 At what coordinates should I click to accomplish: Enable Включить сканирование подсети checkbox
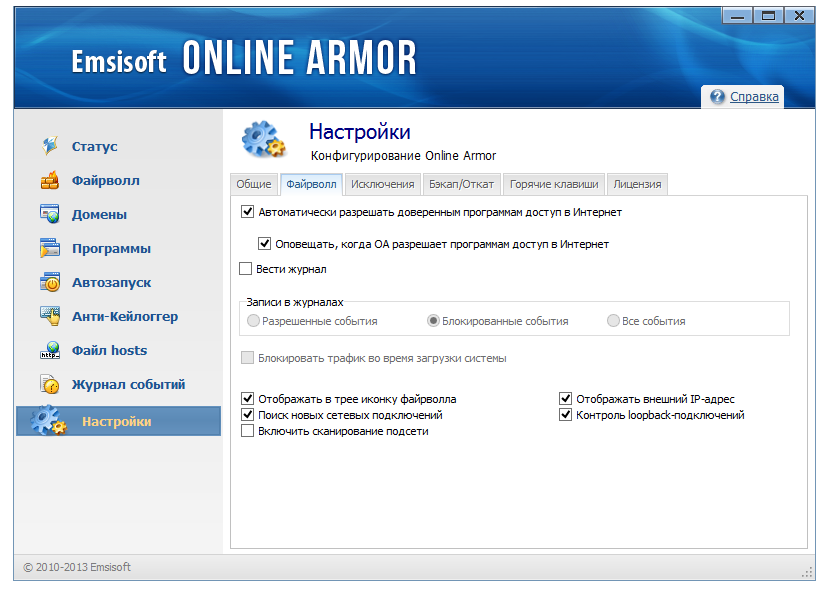[x=247, y=430]
